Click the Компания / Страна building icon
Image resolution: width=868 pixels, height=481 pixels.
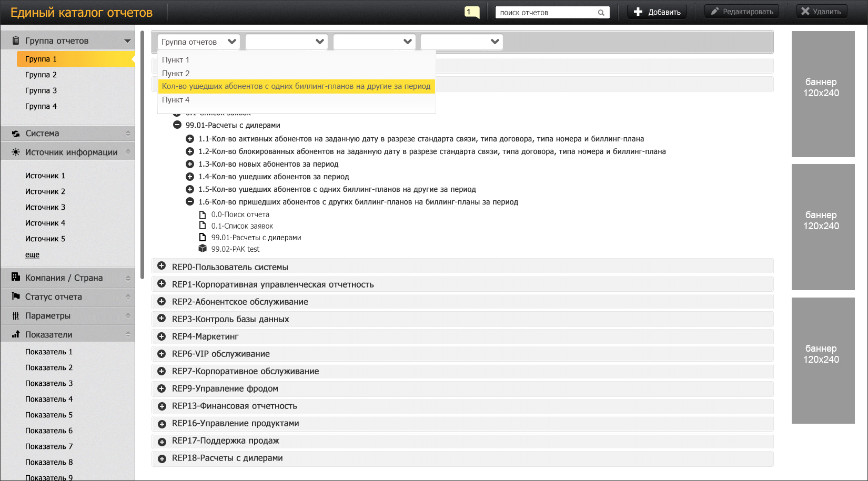[16, 277]
